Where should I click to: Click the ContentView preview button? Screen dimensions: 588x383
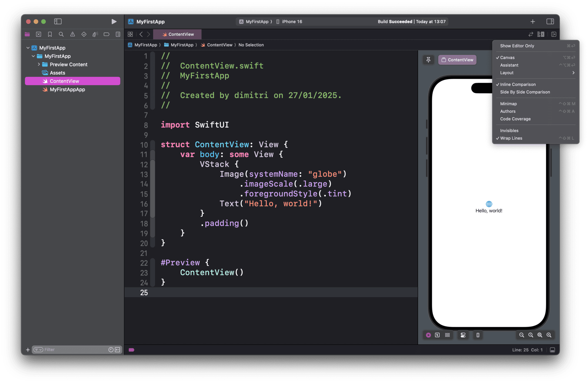(457, 60)
